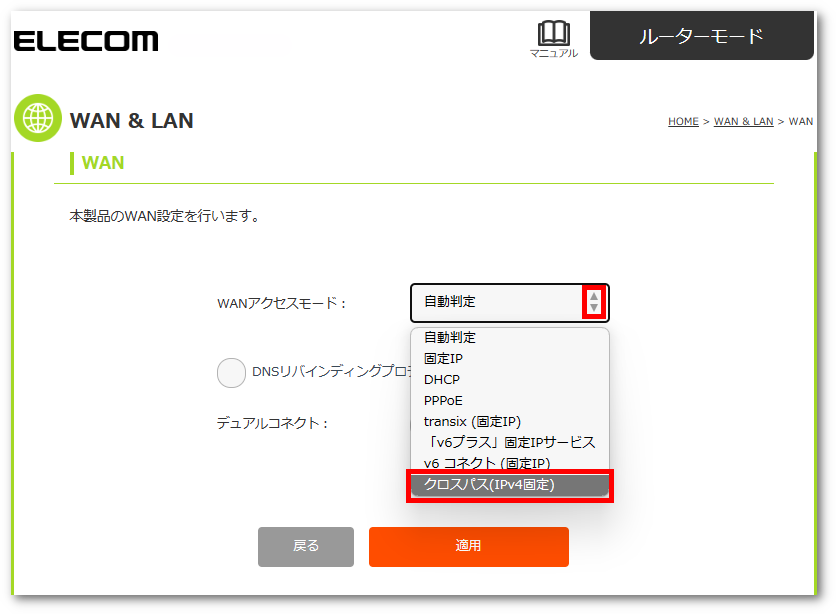Toggle the DNS rebinding protection checkbox
836x614 pixels.
click(x=231, y=373)
